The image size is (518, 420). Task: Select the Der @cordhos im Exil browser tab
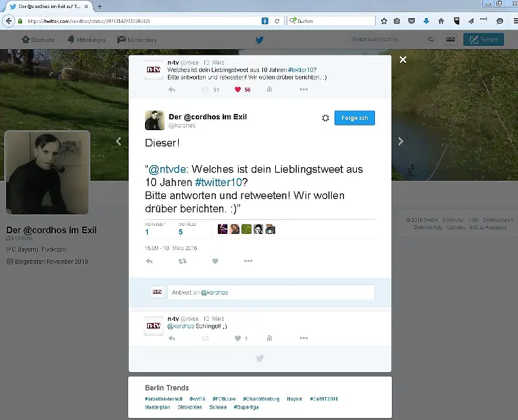(49, 6)
